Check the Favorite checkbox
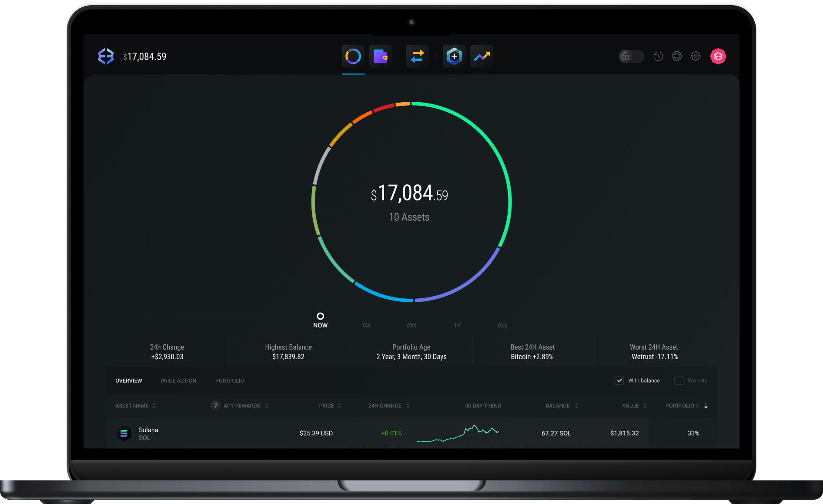Image resolution: width=823 pixels, height=504 pixels. tap(679, 381)
